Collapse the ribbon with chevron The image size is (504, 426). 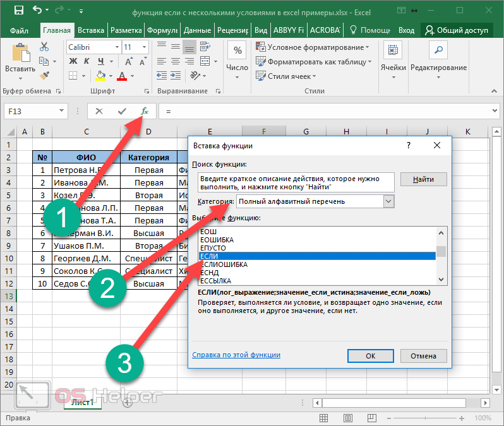(494, 92)
